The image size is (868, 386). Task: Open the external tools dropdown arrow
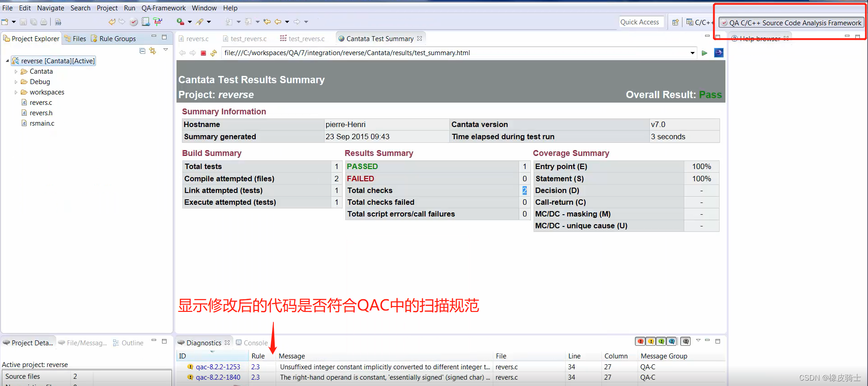[209, 22]
